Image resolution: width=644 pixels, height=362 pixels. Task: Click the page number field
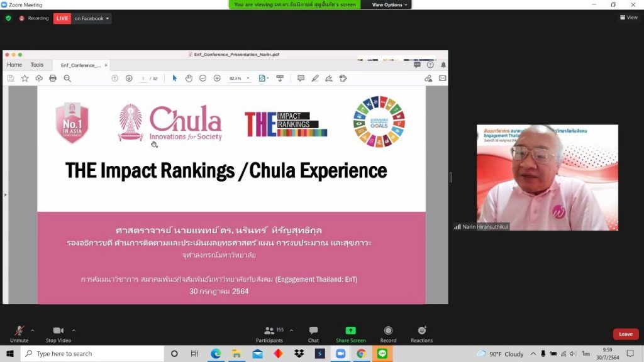tap(143, 79)
